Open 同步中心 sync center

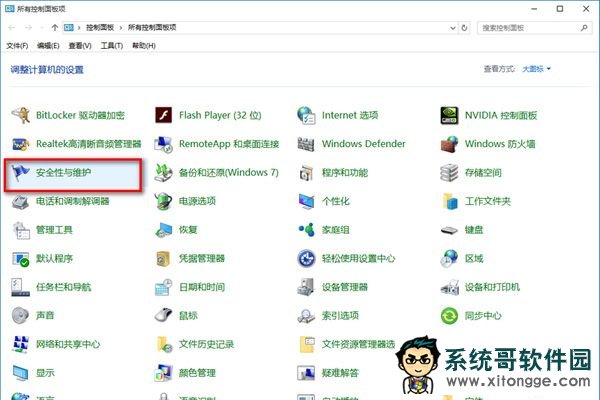(485, 316)
